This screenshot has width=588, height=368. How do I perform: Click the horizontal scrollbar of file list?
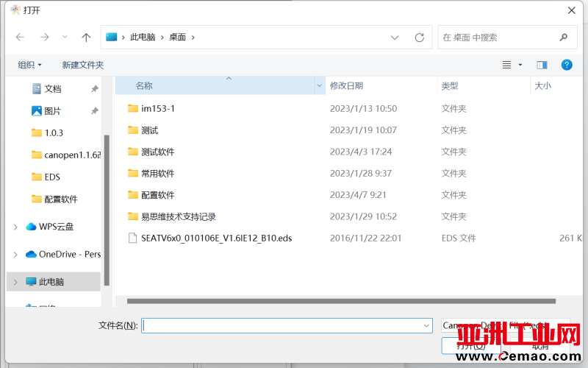tap(341, 301)
